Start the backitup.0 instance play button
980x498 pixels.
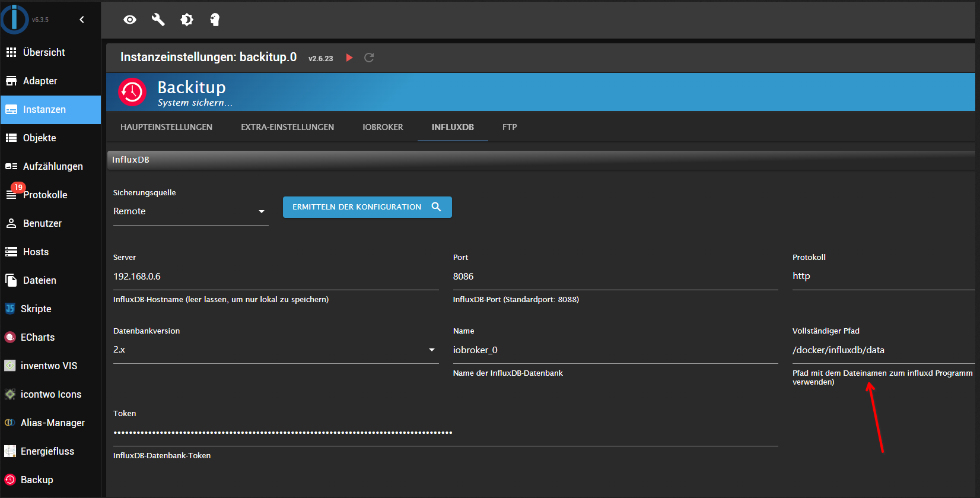pyautogui.click(x=349, y=58)
